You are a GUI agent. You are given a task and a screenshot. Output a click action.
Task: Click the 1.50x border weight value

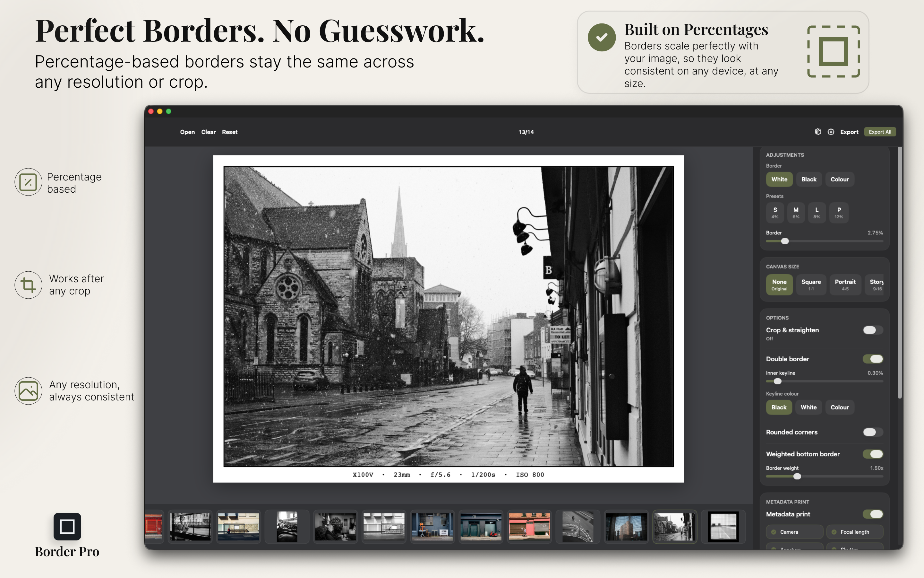[x=877, y=468]
